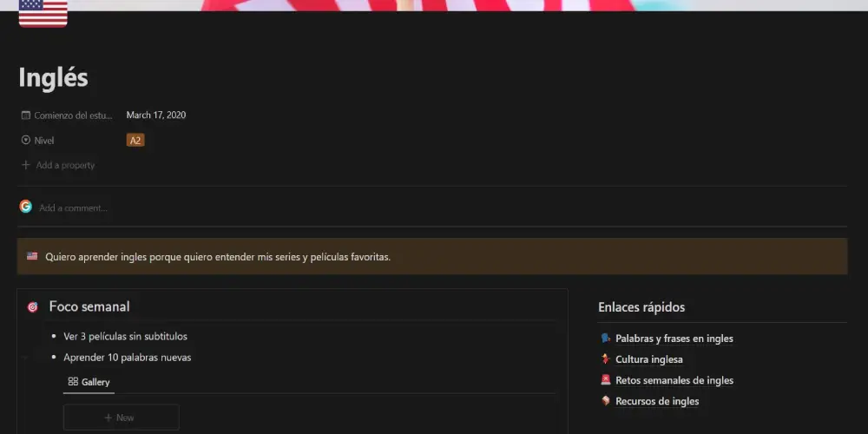Open the A2 level tag dropdown
The height and width of the screenshot is (434, 868).
click(135, 140)
